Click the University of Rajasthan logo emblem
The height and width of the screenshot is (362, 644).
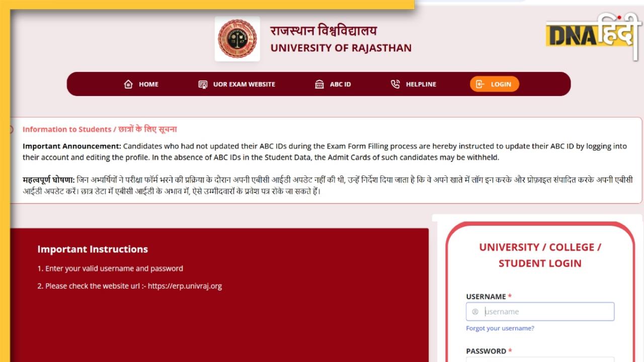coord(237,39)
